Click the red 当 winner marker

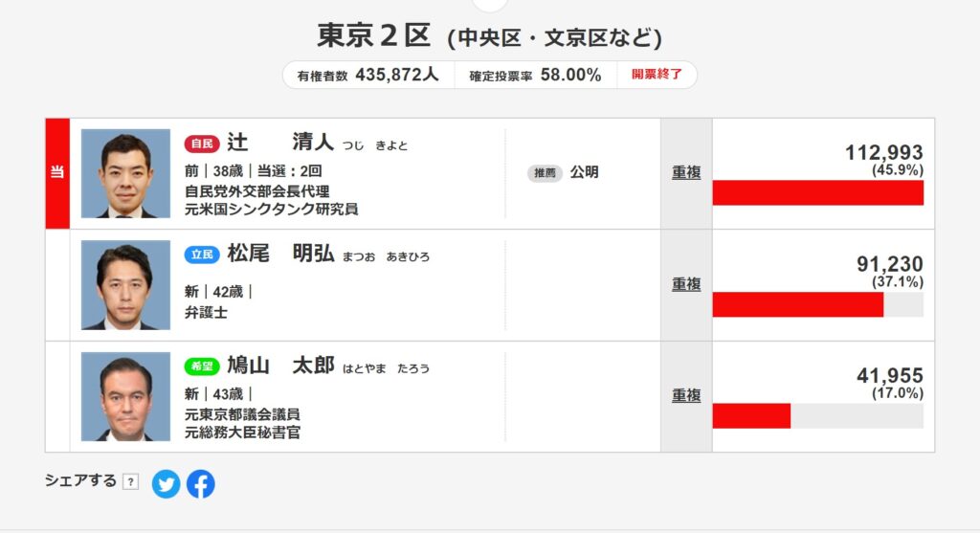(57, 173)
